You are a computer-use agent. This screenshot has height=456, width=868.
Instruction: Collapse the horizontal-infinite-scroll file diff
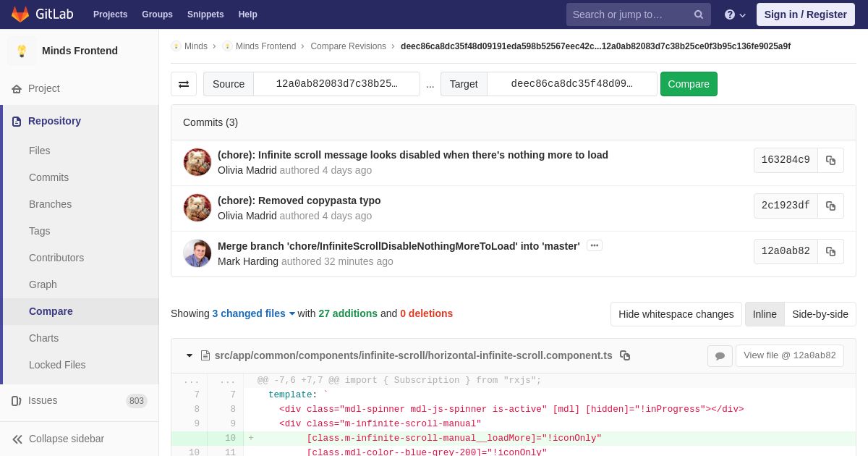click(190, 355)
